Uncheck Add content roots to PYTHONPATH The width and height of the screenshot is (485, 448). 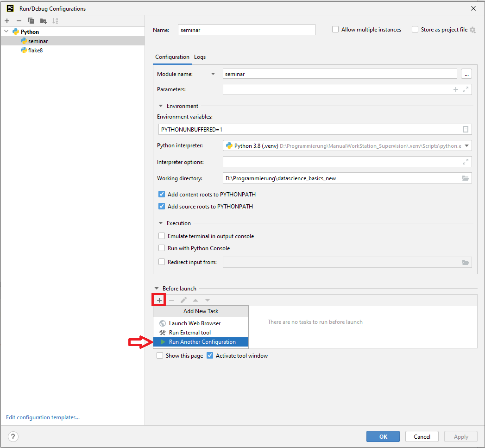pos(162,195)
